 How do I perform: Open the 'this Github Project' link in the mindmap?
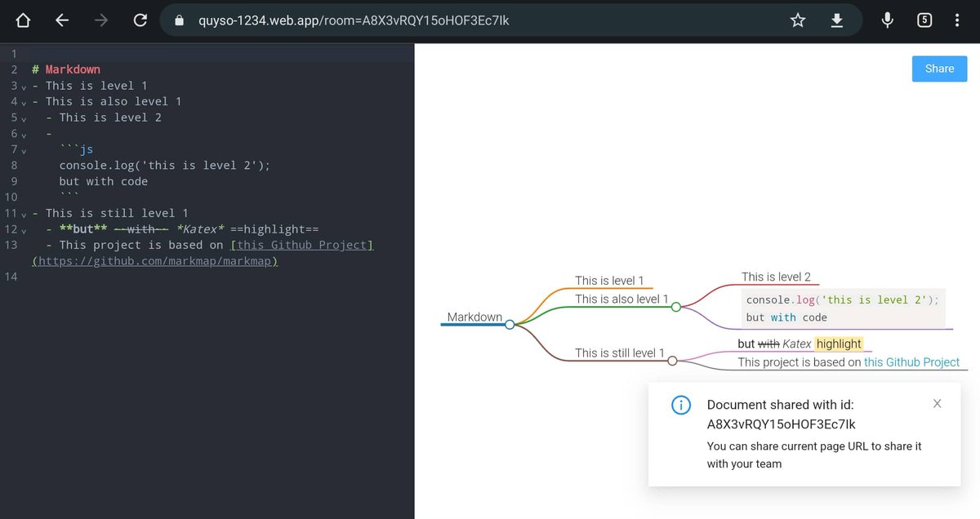coord(911,362)
